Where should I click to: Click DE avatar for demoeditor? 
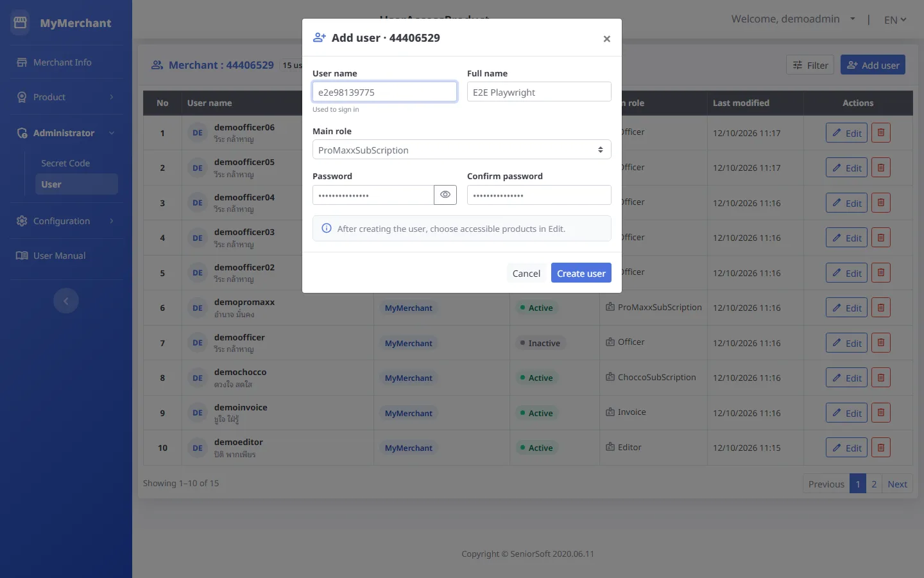[198, 448]
